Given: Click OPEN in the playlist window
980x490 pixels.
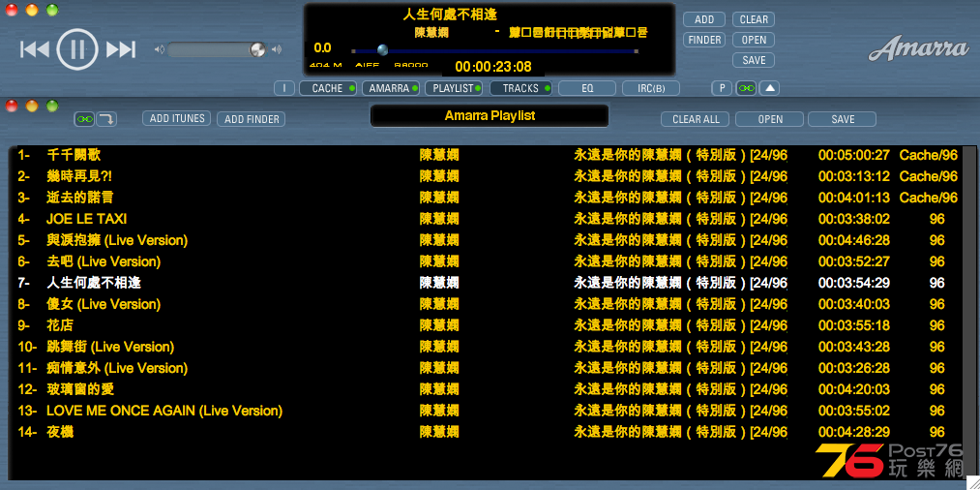Looking at the screenshot, I should 769,119.
